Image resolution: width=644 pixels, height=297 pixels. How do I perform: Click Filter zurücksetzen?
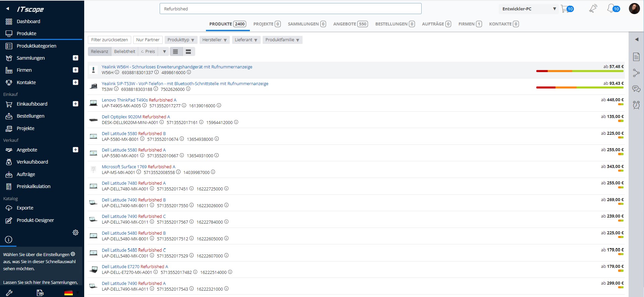109,40
